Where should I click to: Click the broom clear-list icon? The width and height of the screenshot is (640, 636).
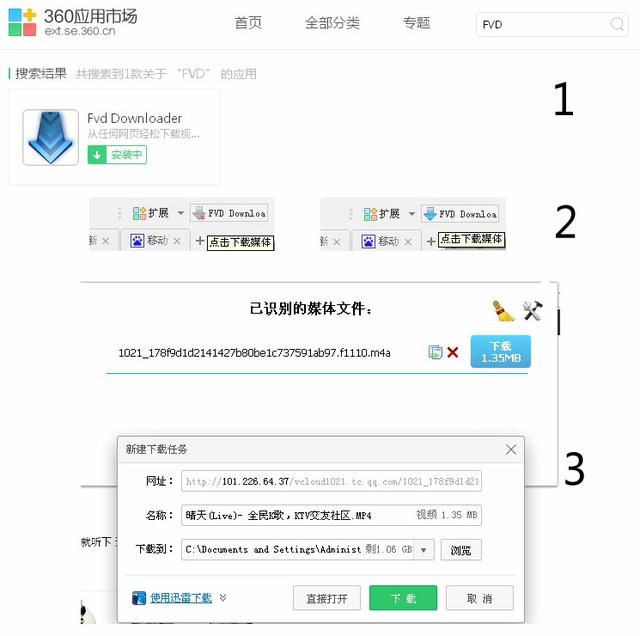[x=503, y=311]
